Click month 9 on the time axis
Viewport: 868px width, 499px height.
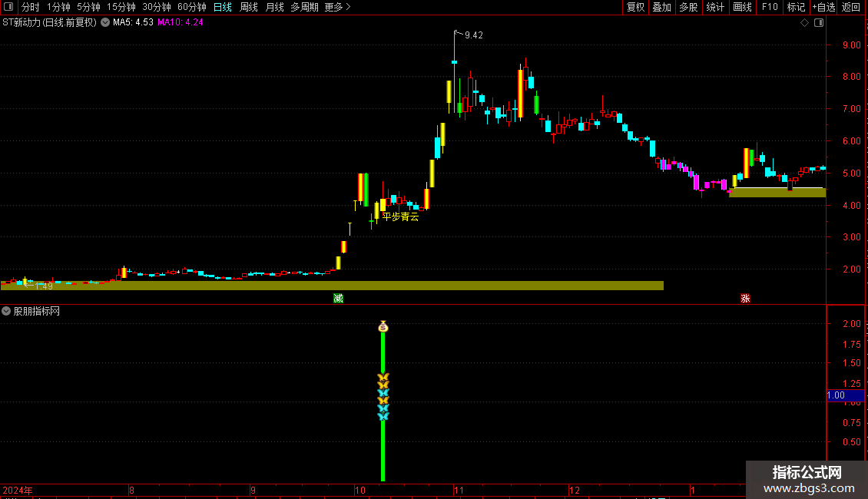click(x=253, y=490)
